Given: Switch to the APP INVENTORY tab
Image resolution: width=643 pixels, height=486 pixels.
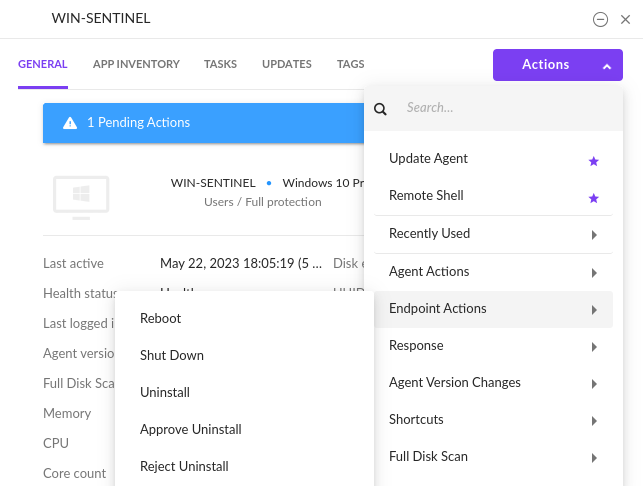Looking at the screenshot, I should [136, 64].
